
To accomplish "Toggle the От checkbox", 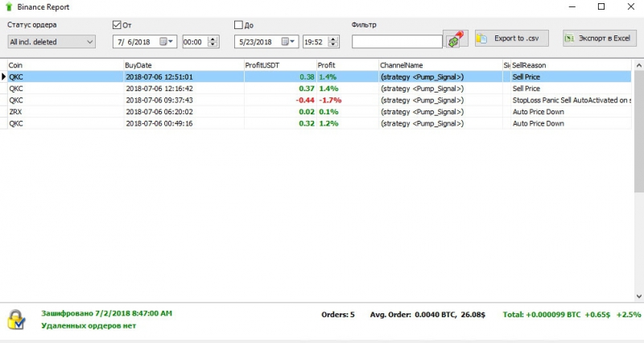I will pos(117,25).
